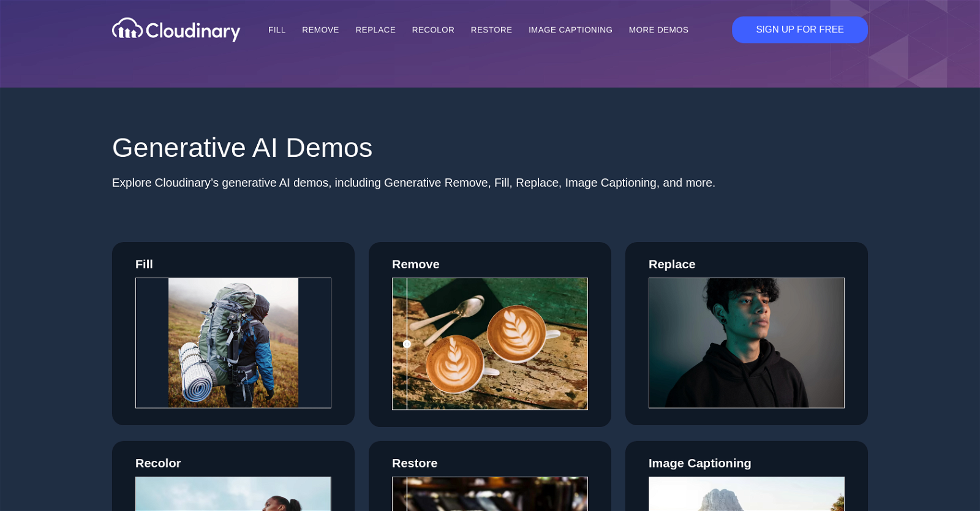Screen dimensions: 980x511
Task: Go to Remove in the top navigation
Action: pyautogui.click(x=320, y=30)
